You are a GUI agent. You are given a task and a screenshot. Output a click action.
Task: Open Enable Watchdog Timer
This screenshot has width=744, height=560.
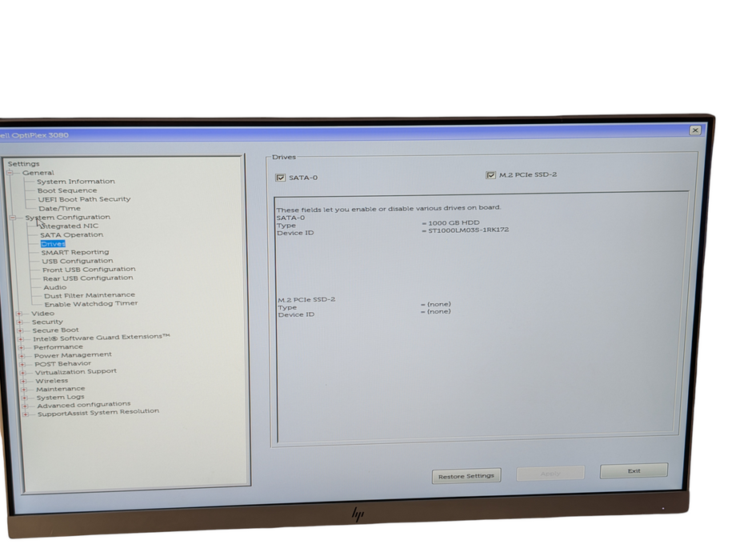point(91,304)
